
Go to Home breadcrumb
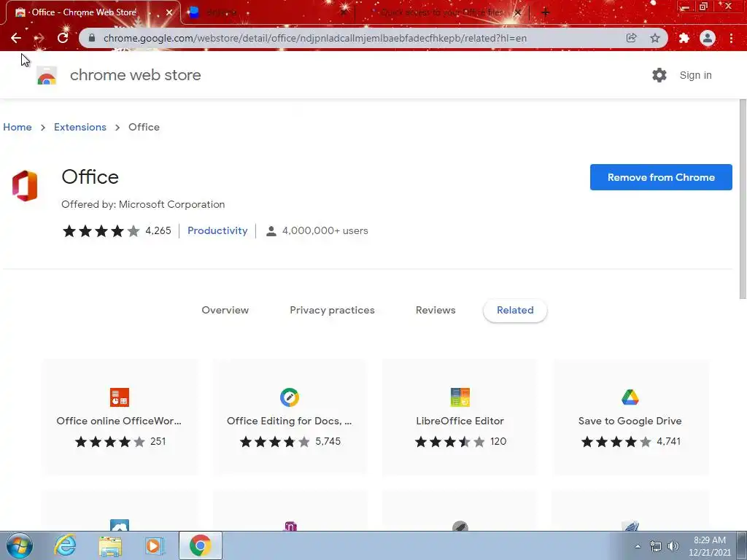click(x=18, y=127)
